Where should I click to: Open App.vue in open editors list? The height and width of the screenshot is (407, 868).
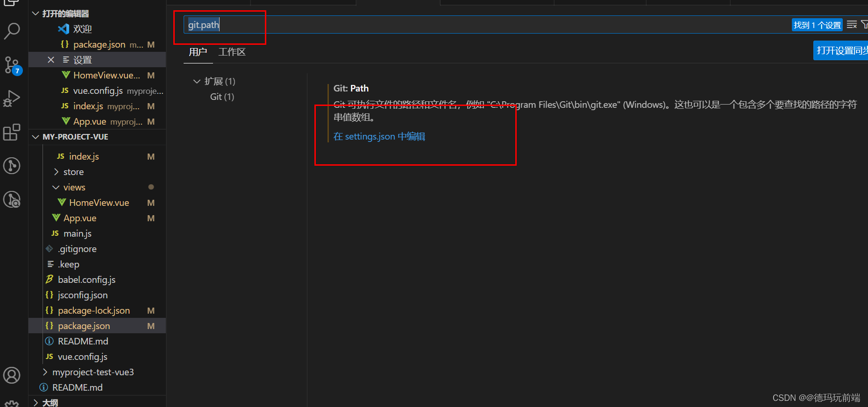(x=97, y=121)
